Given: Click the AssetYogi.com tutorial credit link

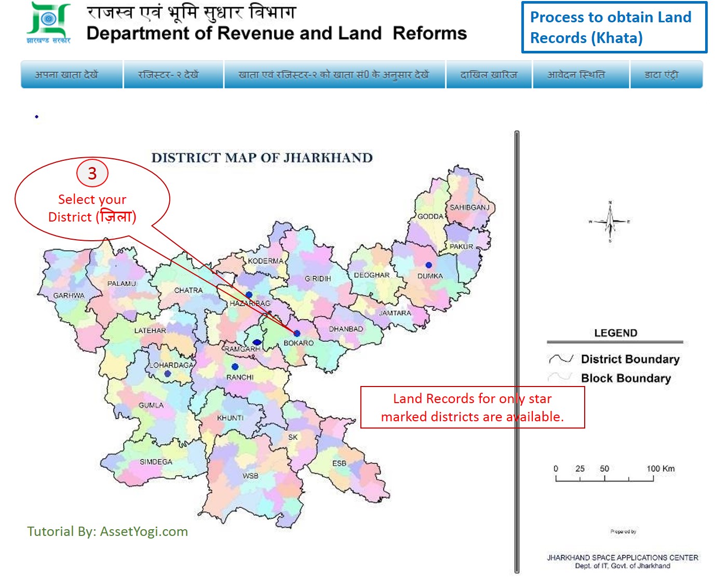Looking at the screenshot, I should coord(143,531).
